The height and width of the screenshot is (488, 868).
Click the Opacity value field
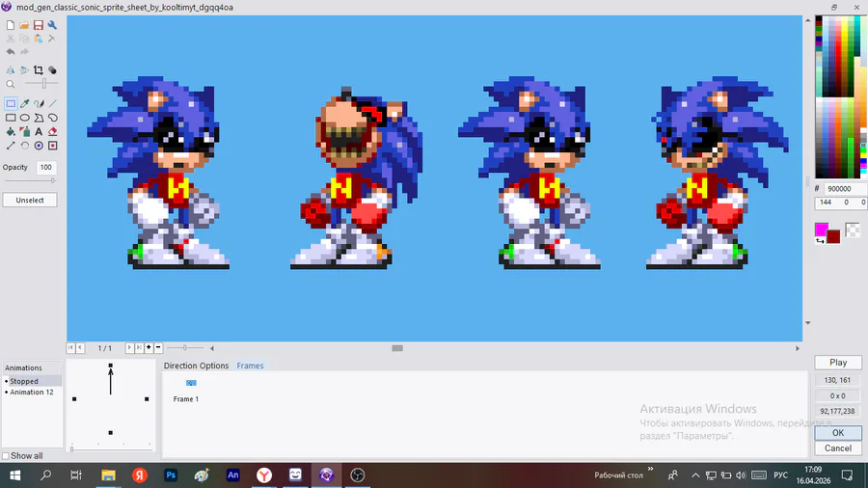(46, 167)
